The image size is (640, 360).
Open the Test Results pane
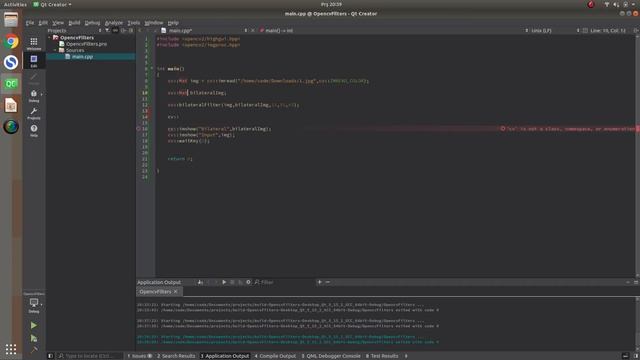(x=382, y=356)
